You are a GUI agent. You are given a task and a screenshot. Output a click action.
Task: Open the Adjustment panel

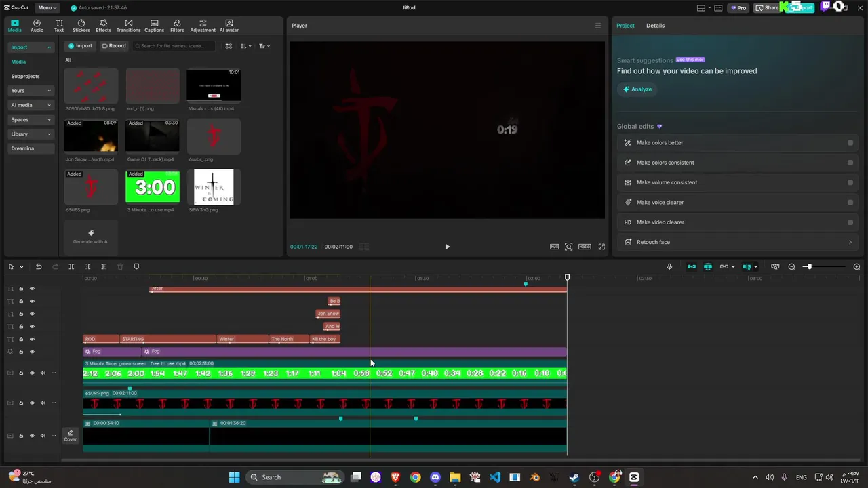tap(203, 26)
